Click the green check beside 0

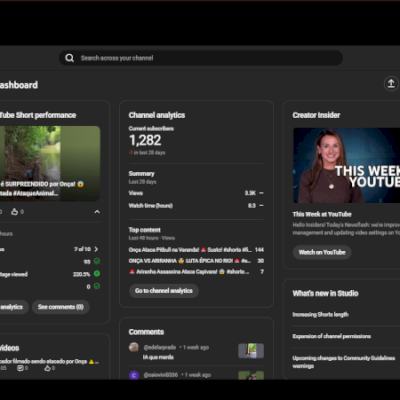[97, 286]
